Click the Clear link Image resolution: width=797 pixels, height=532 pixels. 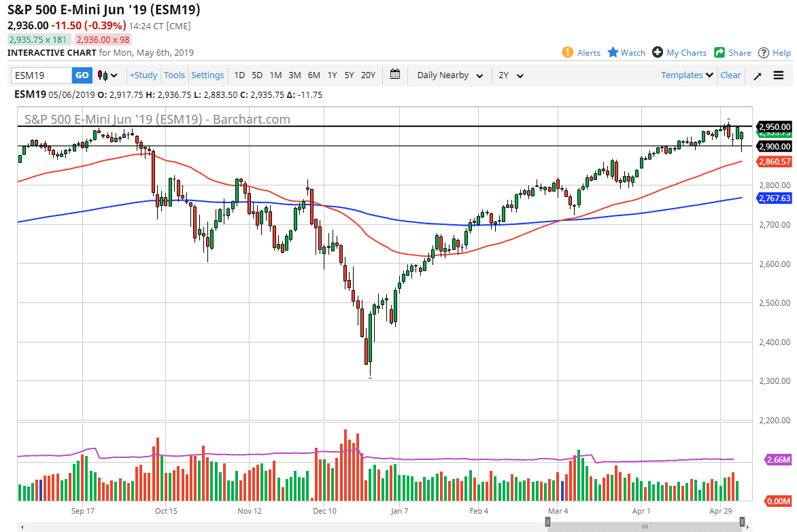(730, 75)
